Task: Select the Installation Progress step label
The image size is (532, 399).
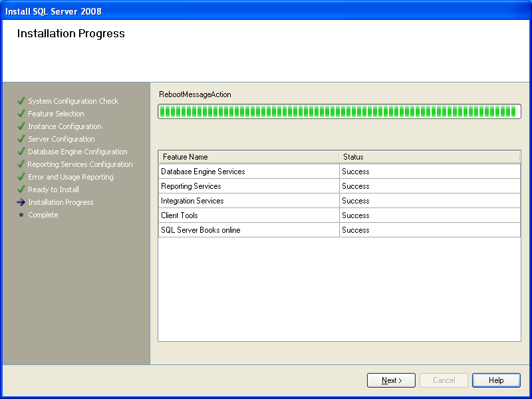Action: pyautogui.click(x=61, y=202)
